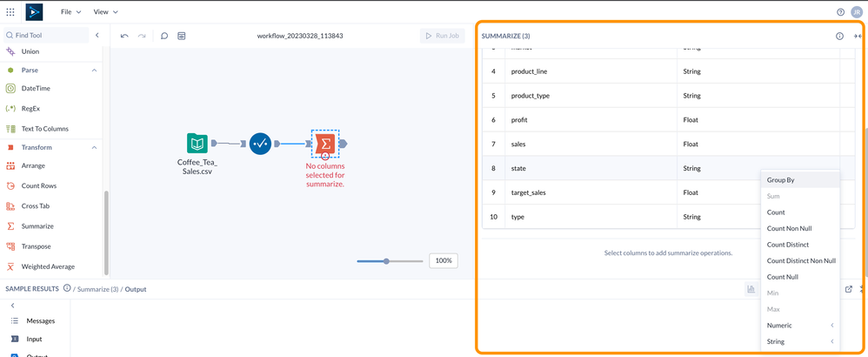Viewport: 868px width, 357px height.
Task: Click the chart icon in results toolbar
Action: click(x=751, y=289)
